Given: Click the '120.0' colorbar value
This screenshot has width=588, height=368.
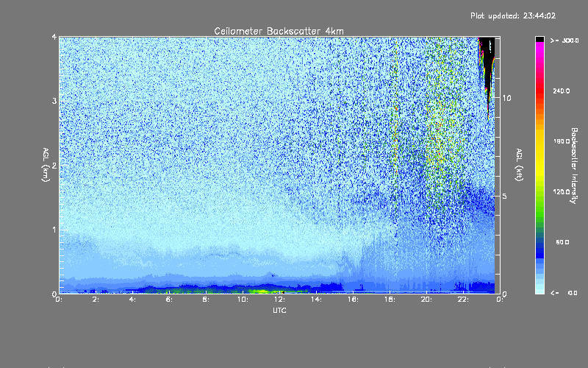Looking at the screenshot, I should [562, 191].
